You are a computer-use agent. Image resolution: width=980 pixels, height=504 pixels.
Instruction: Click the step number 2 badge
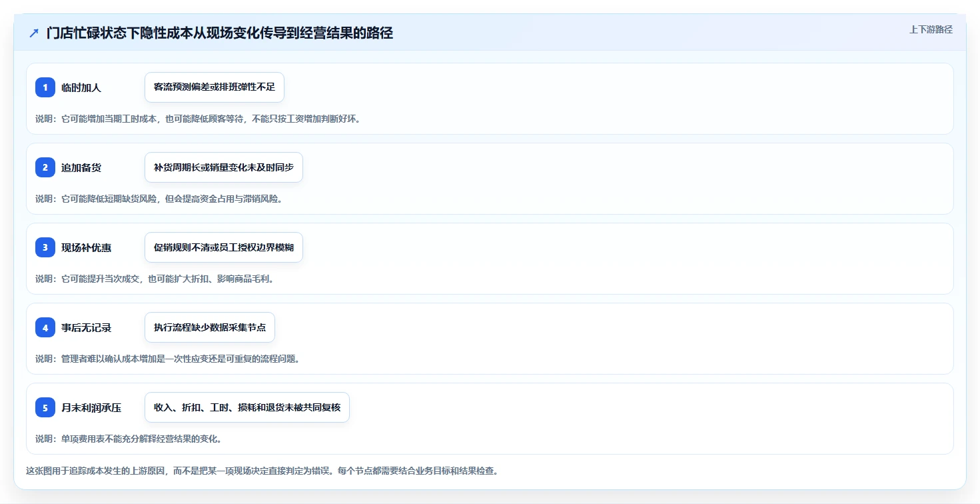[x=45, y=167]
